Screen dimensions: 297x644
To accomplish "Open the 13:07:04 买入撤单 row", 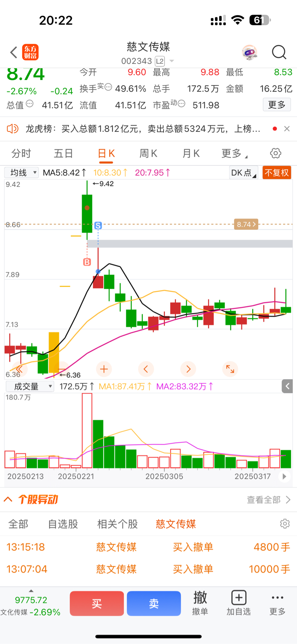I will [148, 569].
